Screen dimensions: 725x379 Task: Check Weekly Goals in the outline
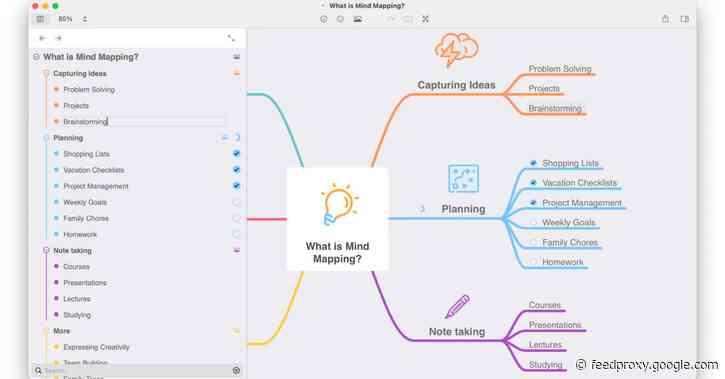click(237, 202)
